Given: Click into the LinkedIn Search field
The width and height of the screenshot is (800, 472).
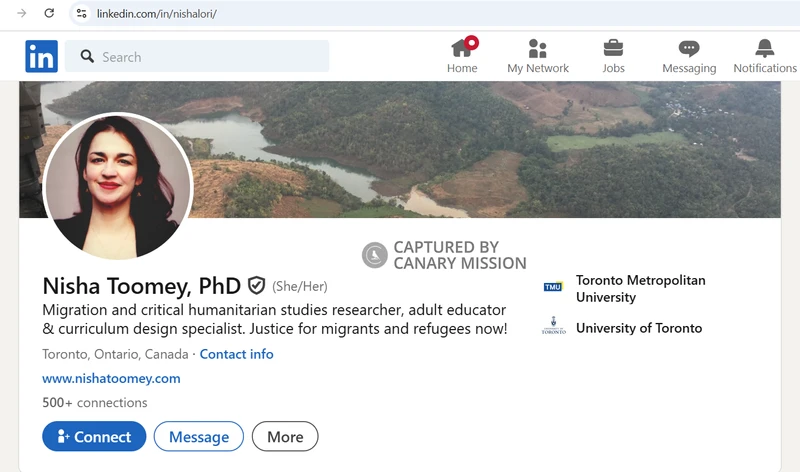Looking at the screenshot, I should [x=197, y=57].
